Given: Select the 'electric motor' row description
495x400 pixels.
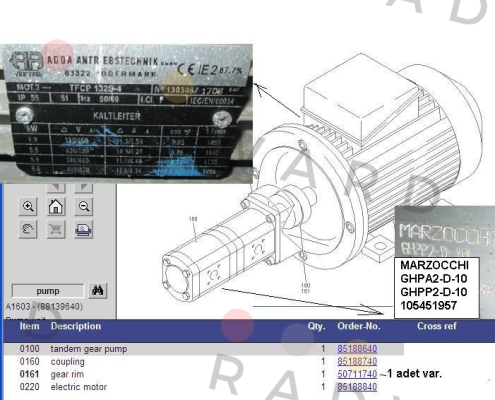Looking at the screenshot, I should click(x=79, y=387).
